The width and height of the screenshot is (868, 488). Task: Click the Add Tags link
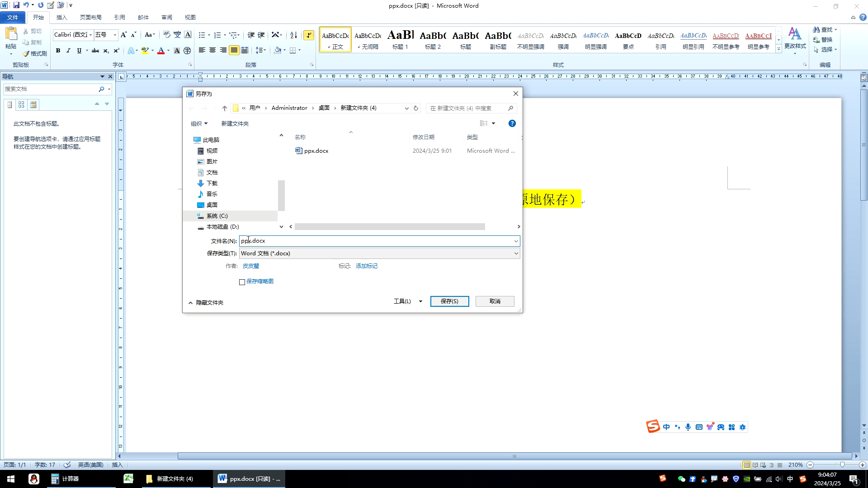[366, 266]
